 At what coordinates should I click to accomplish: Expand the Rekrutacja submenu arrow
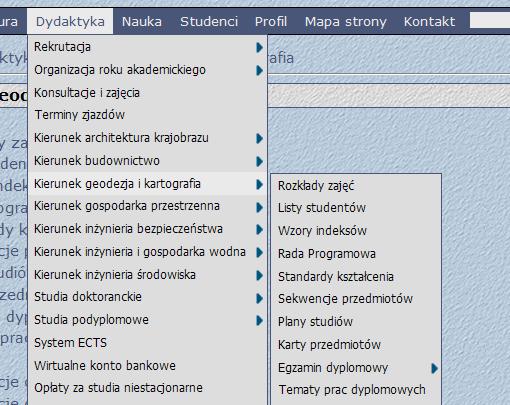[x=259, y=48]
